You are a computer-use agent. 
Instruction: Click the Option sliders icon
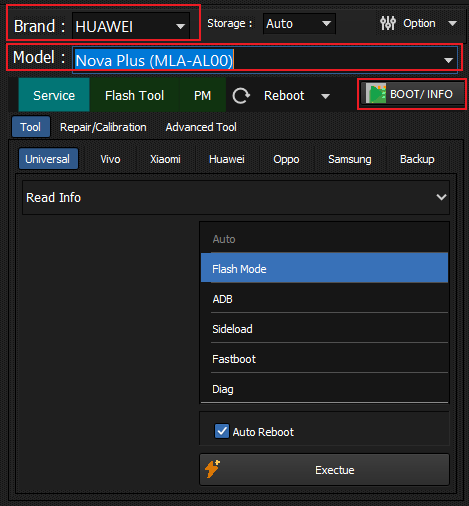tap(388, 23)
